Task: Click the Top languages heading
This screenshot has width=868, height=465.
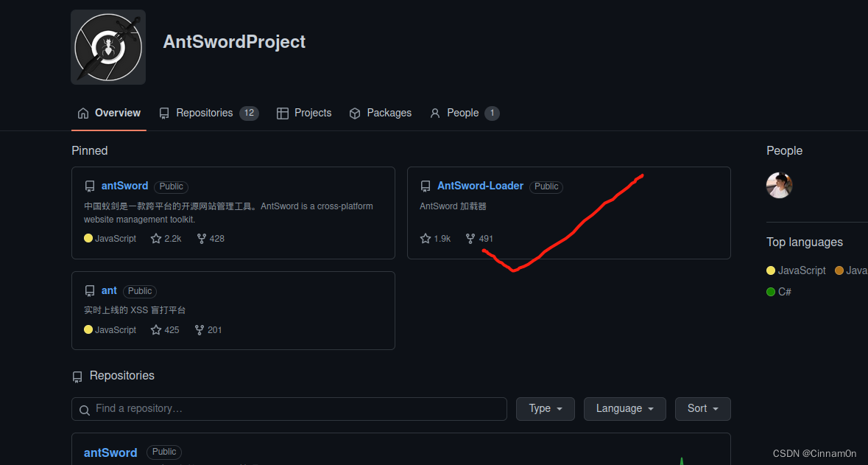Action: [805, 242]
